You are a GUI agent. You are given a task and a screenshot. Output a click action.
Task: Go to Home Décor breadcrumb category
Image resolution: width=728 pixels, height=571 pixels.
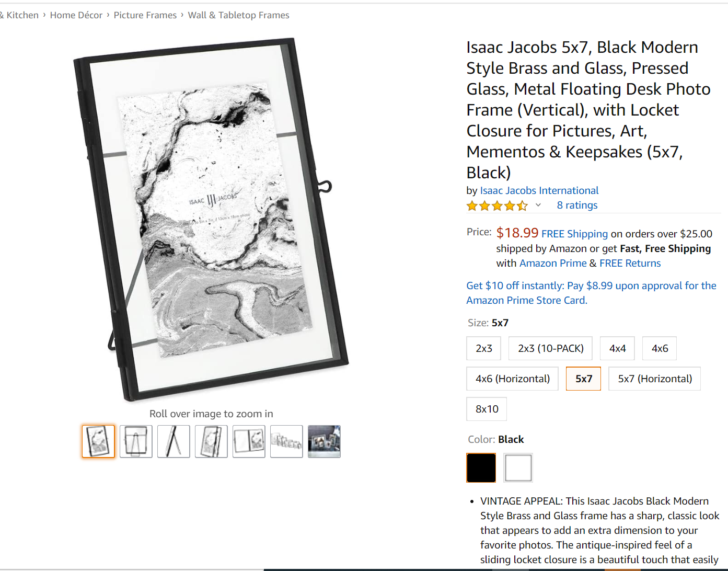[x=76, y=15]
